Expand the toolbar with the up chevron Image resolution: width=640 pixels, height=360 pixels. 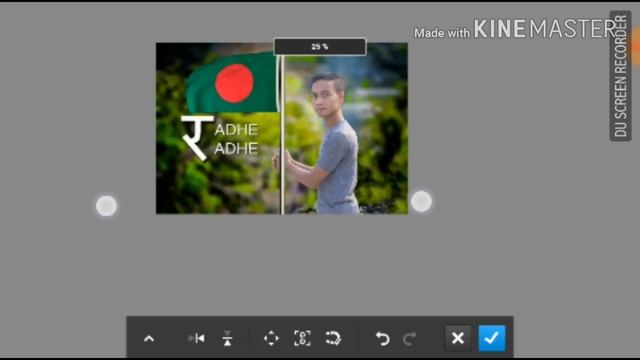coord(149,338)
